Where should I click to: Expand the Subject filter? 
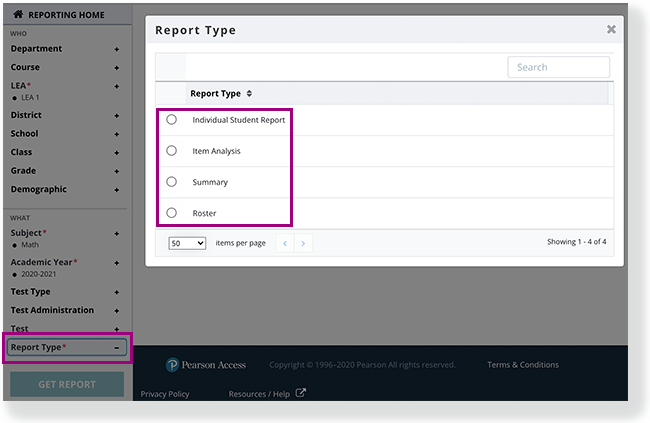pos(116,234)
